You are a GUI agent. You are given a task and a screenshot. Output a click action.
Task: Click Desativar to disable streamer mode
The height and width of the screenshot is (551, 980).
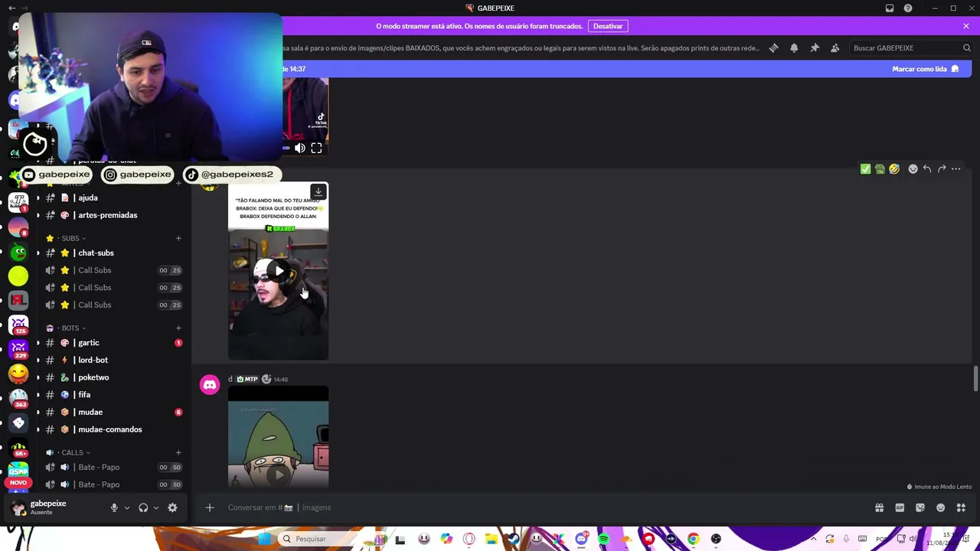point(608,26)
